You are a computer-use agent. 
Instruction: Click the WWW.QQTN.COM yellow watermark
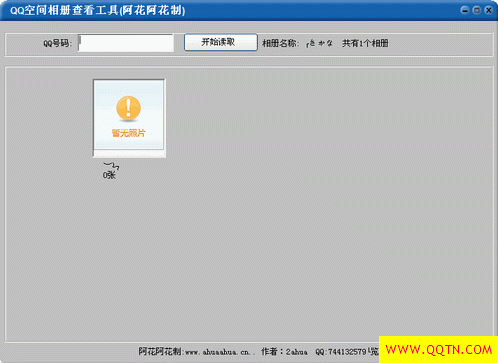pyautogui.click(x=438, y=350)
